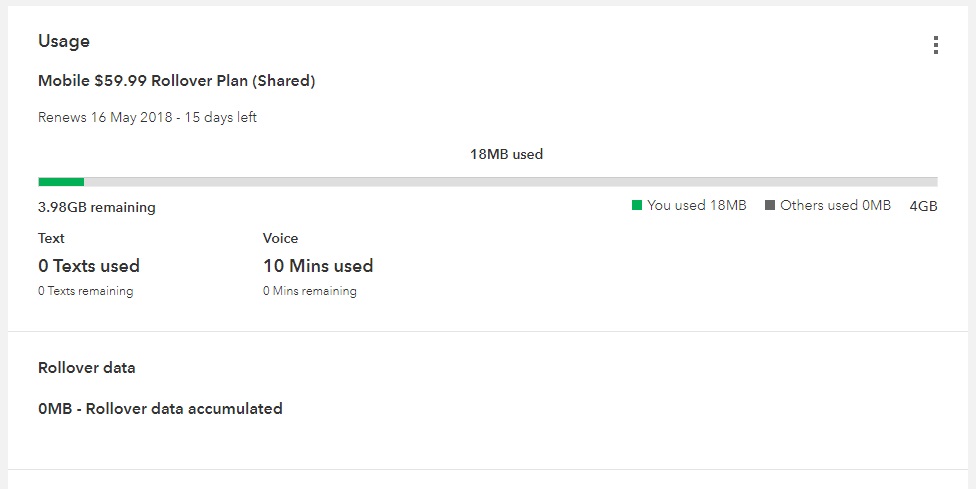
Task: Open the three-dot menu in Usage card
Action: (x=935, y=45)
